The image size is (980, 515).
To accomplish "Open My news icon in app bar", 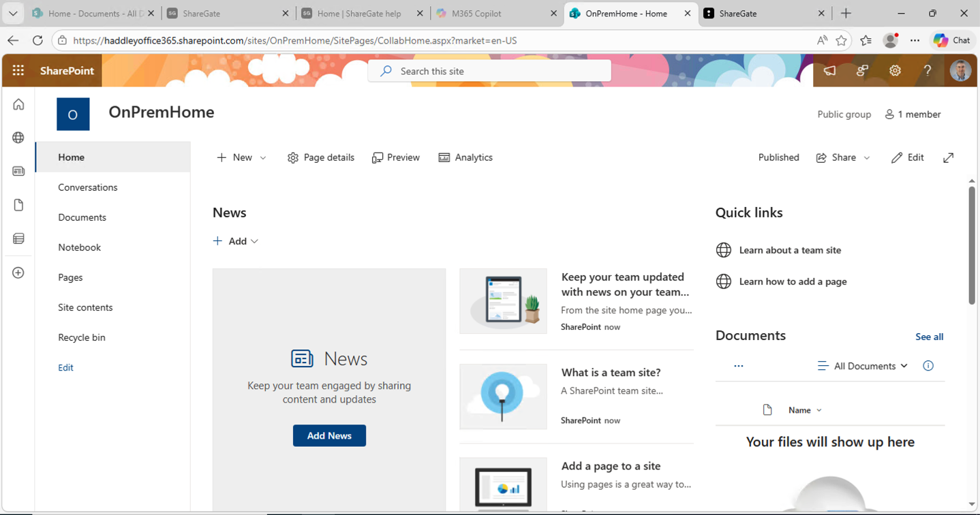I will pyautogui.click(x=18, y=171).
